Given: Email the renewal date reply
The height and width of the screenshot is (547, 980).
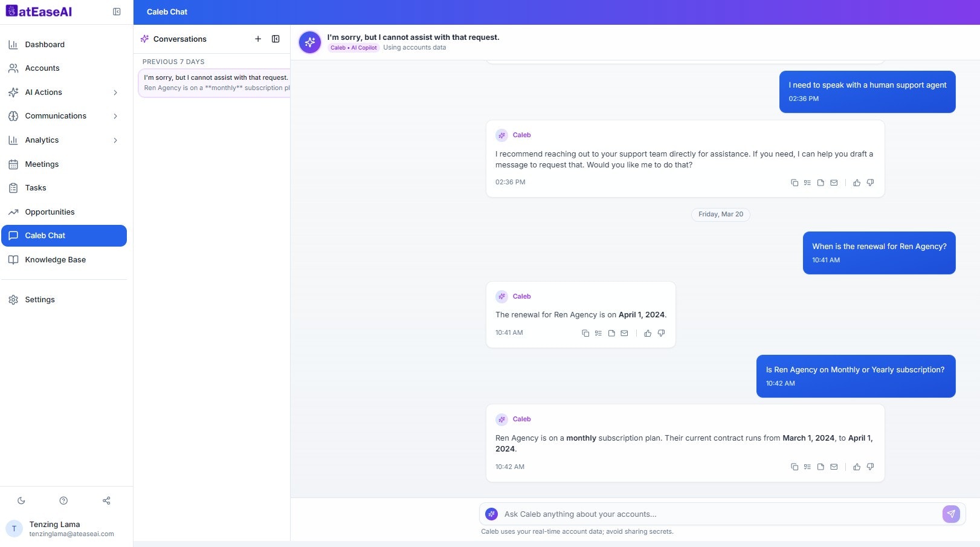Looking at the screenshot, I should pos(625,333).
